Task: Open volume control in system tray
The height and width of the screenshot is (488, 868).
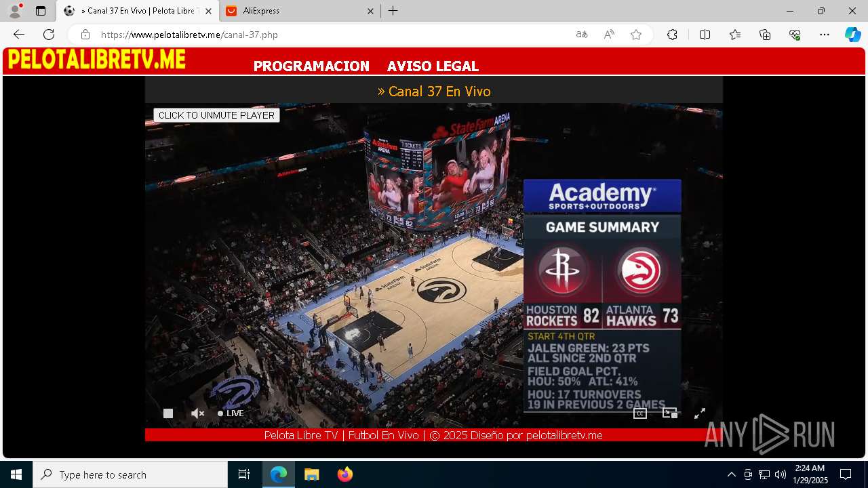Action: point(781,474)
